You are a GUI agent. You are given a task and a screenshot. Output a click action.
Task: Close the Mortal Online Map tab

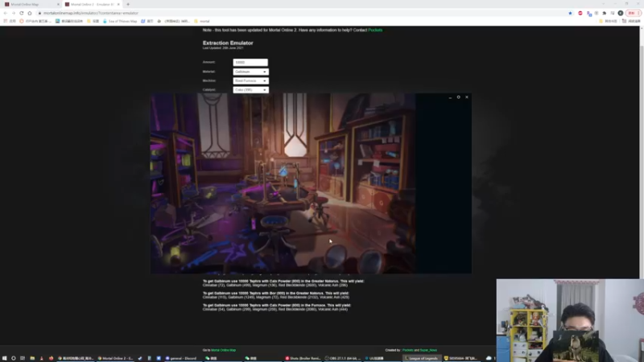point(58,4)
